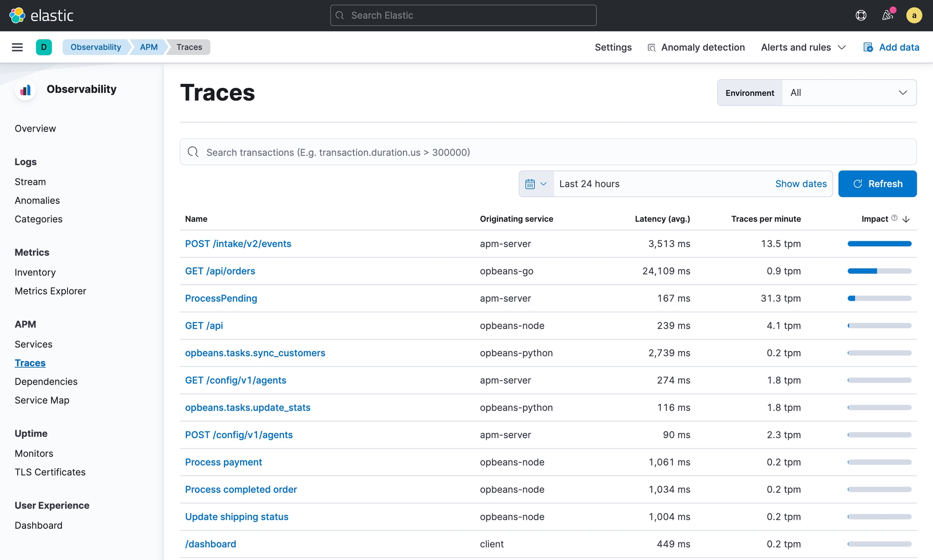Screen dimensions: 933x560
Task: Click Show dates link
Action: point(801,184)
